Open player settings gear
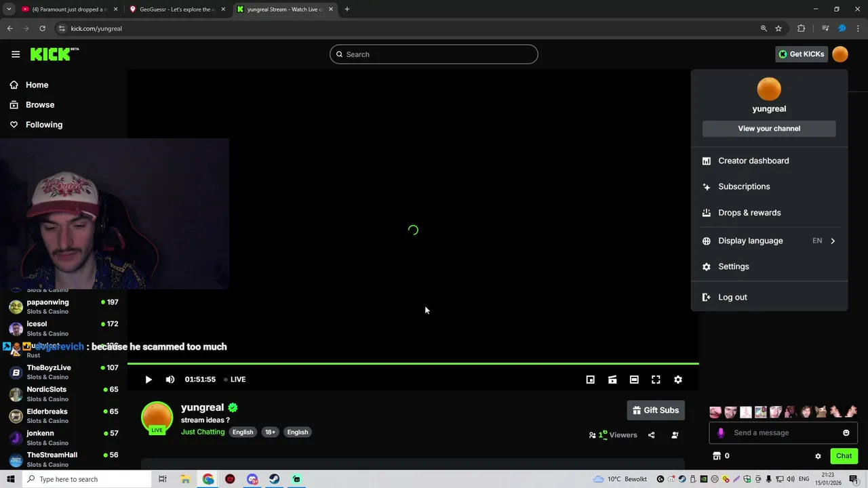Screen dimensions: 868x488 pos(678,380)
